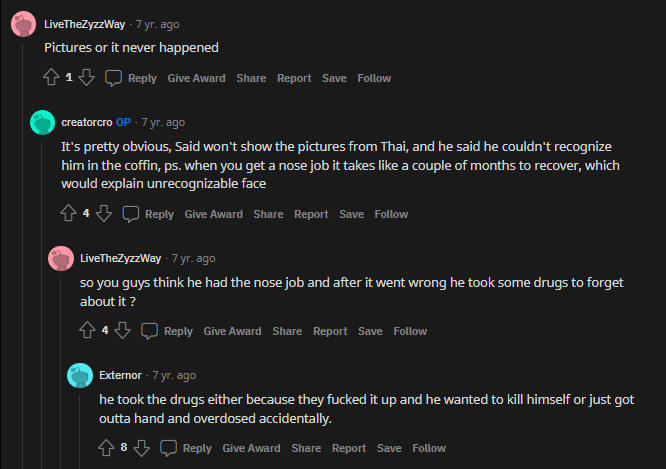
Task: Collapse thread line under creatorcro's comment
Action: point(42,305)
